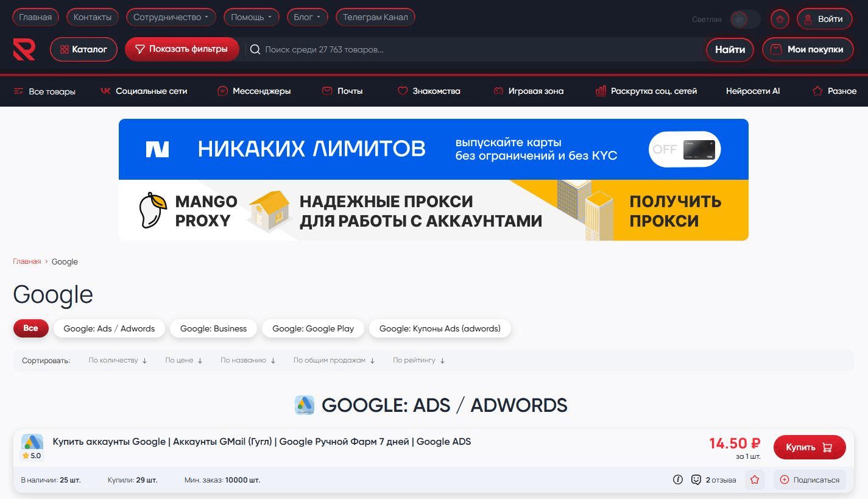Click the star icon next to the theme toggle
The image size is (868, 499).
[780, 19]
